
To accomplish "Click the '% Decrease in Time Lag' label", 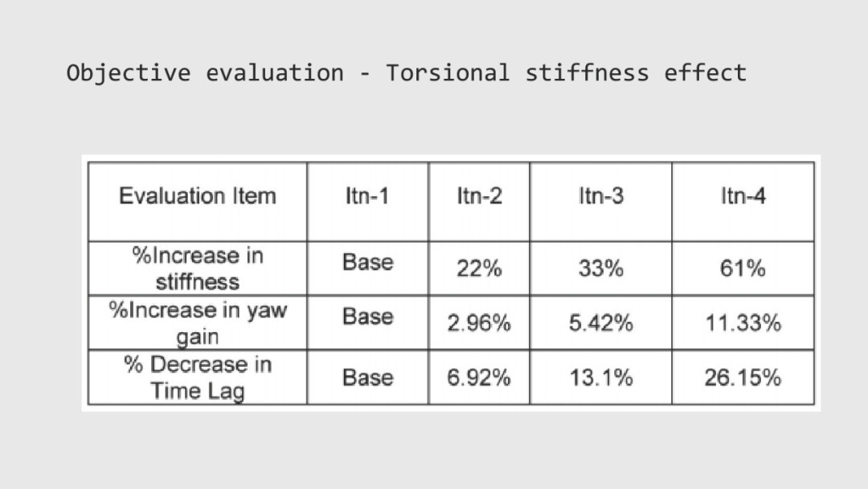I will [198, 377].
